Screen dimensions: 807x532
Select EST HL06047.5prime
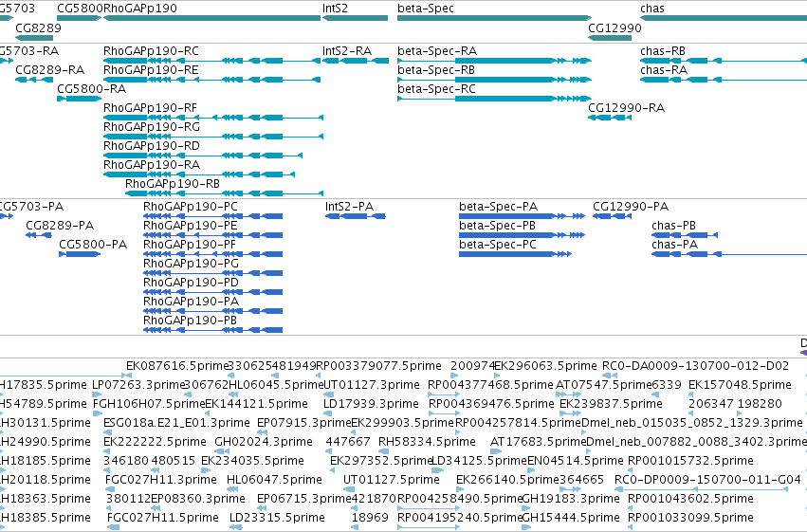pyautogui.click(x=274, y=481)
